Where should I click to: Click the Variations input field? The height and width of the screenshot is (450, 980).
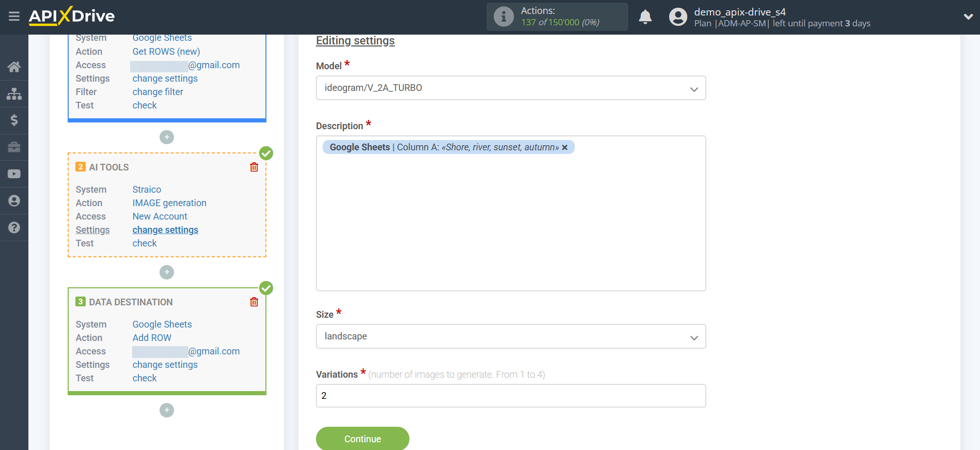pyautogui.click(x=511, y=396)
